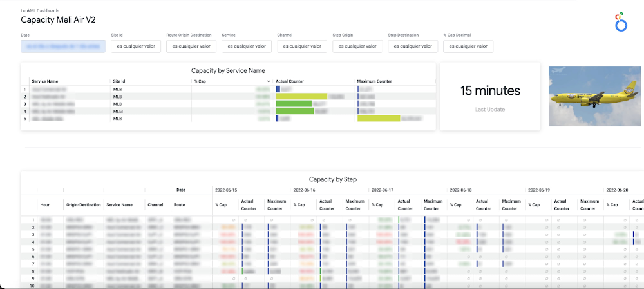Open the Step Origin filter

coord(357,46)
